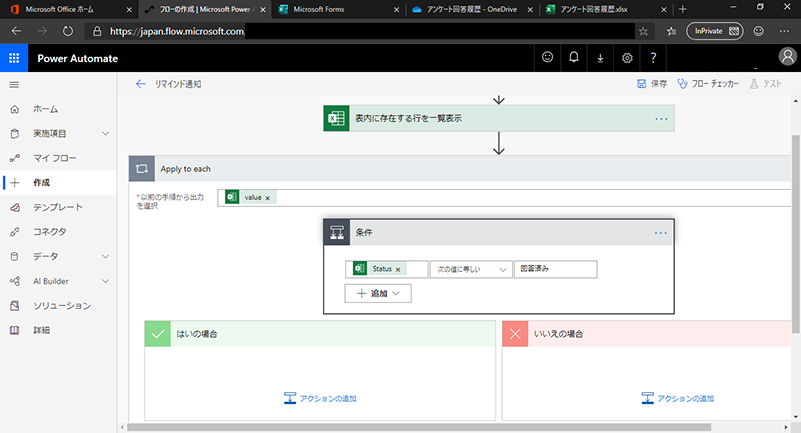Open the ellipsis menu on 表内に存在する行を一覧表示
Viewport: 801px width, 433px height.
(661, 119)
